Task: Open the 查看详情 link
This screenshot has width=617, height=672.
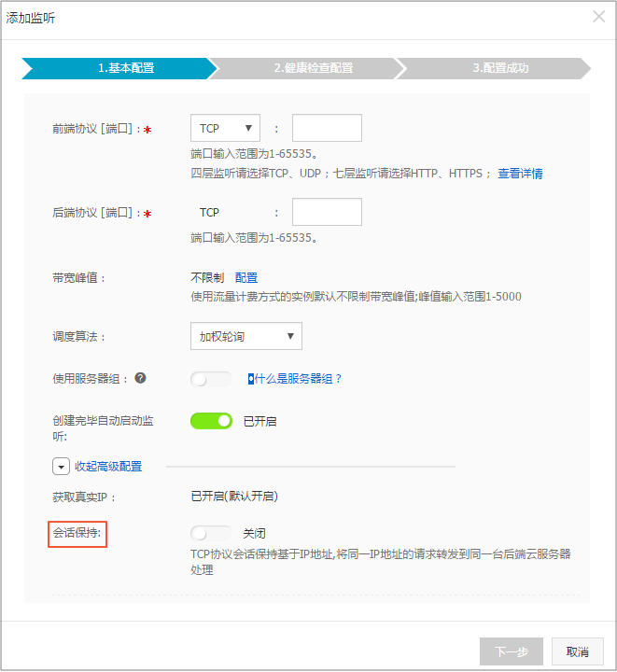Action: tap(520, 174)
